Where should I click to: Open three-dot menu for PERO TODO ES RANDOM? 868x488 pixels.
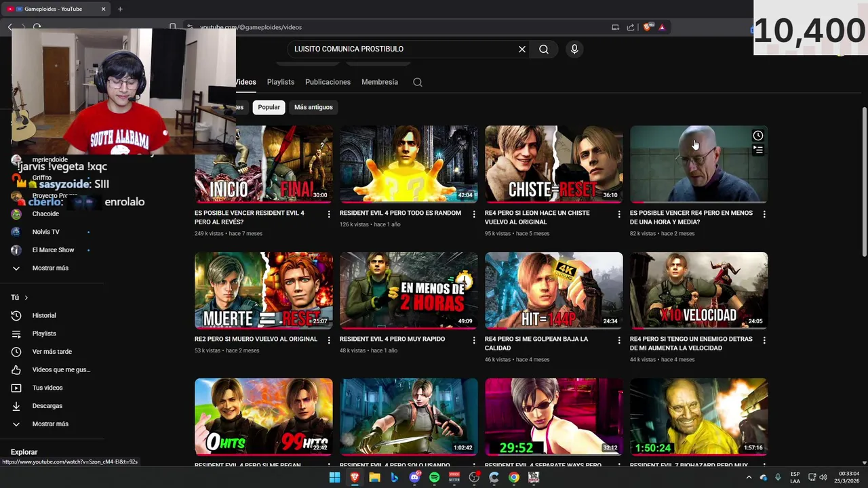pyautogui.click(x=474, y=214)
